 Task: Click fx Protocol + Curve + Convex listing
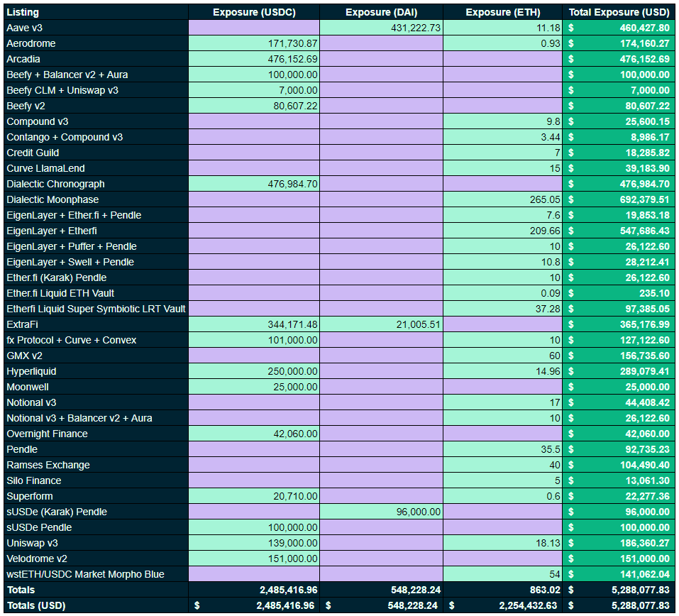tap(96, 340)
